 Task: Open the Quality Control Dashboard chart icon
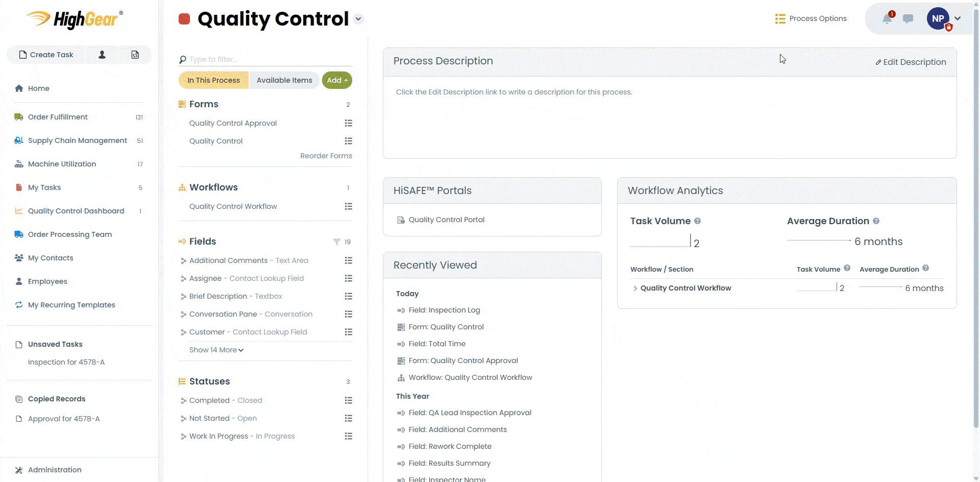click(x=18, y=211)
